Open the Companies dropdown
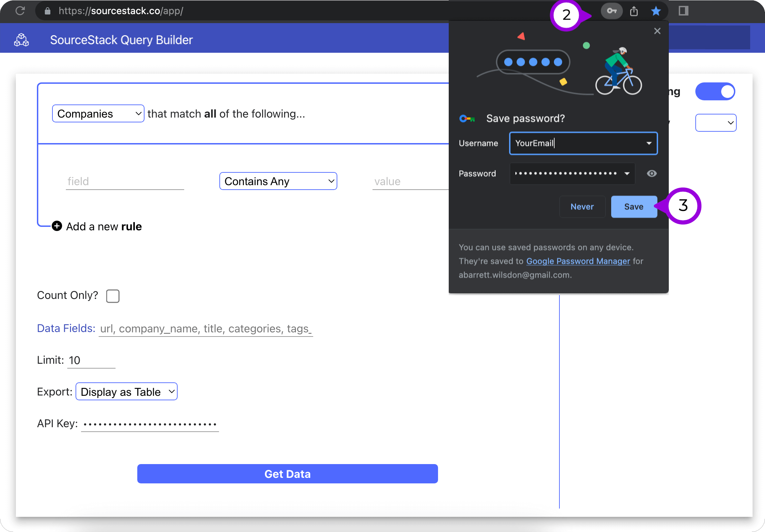This screenshot has width=765, height=532. coord(98,113)
